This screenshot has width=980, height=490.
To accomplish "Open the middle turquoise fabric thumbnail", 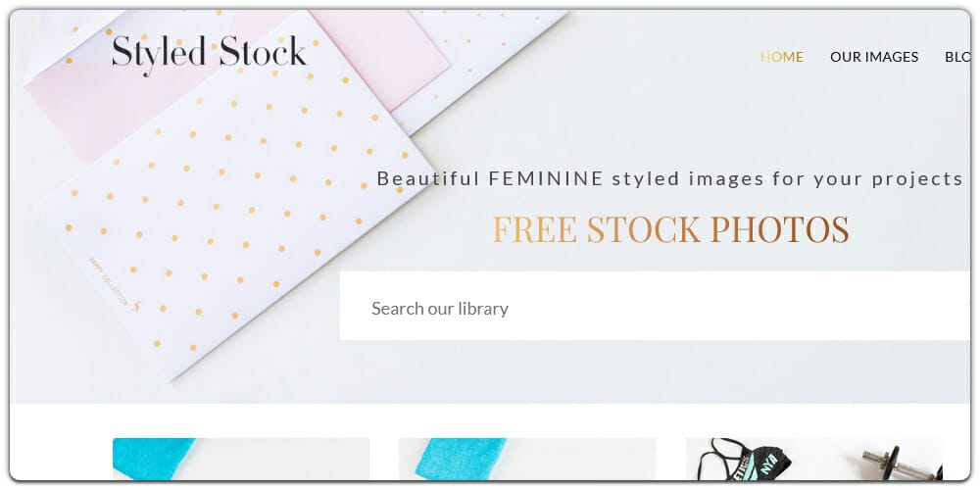I will pyautogui.click(x=527, y=459).
